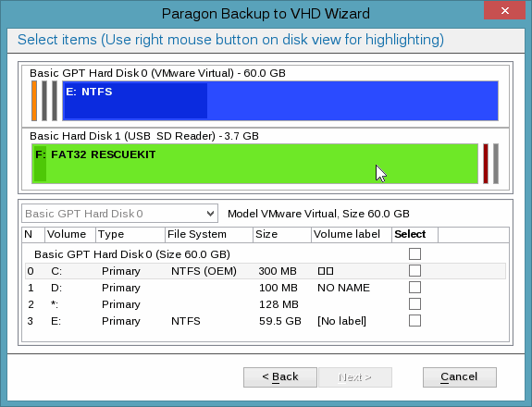
Task: Select the 'Basic GPT Hard Disk 0 (Size 60.0 GB)' row
Action: 266,254
